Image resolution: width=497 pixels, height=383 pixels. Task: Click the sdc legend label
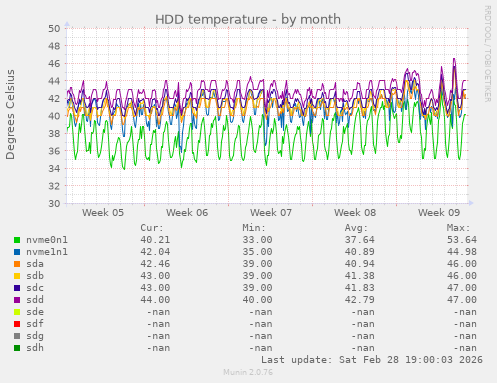coord(35,288)
